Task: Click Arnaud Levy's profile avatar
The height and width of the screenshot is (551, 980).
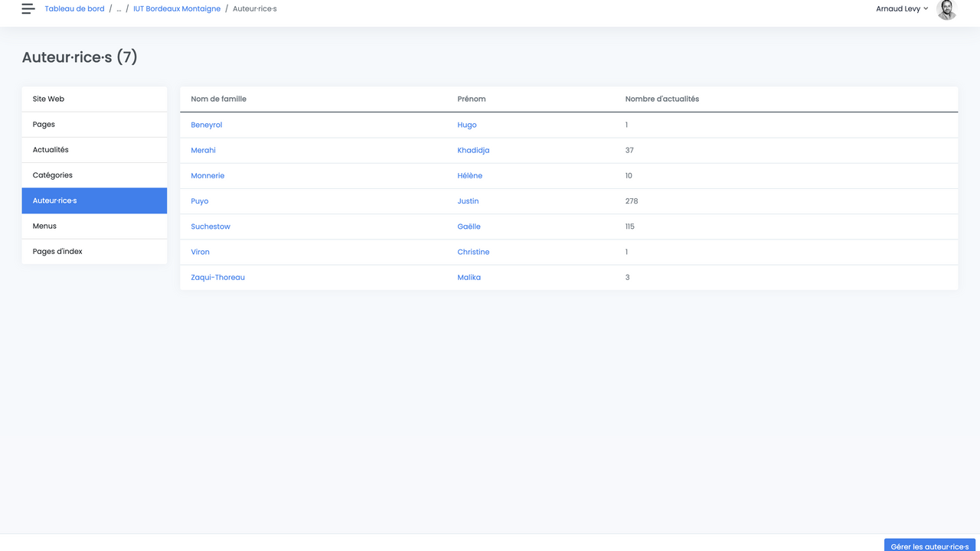Action: [x=946, y=9]
